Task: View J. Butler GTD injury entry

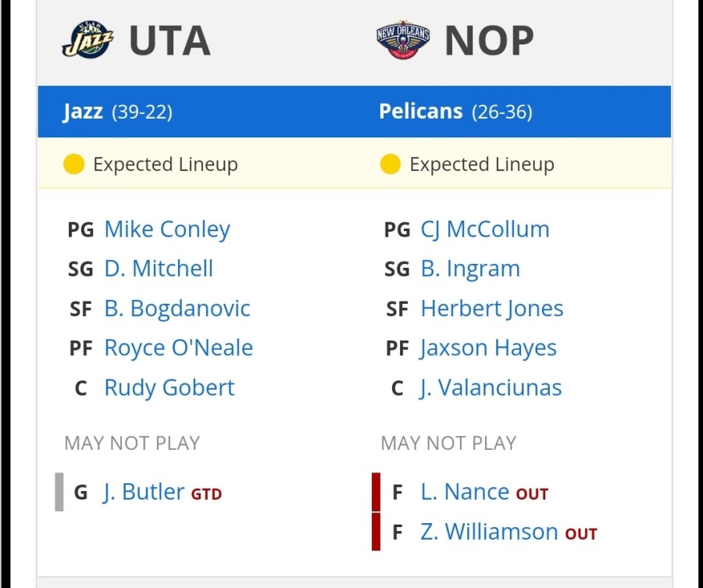Action: click(x=162, y=492)
